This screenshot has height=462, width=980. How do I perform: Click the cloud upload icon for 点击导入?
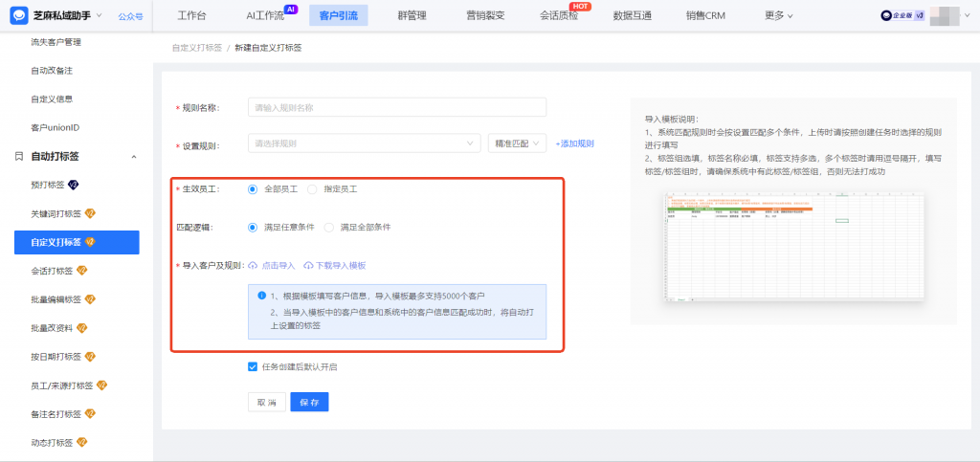pyautogui.click(x=253, y=265)
